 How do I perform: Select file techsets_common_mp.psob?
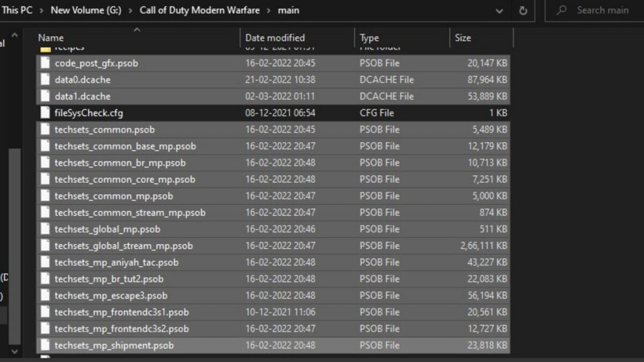[114, 196]
